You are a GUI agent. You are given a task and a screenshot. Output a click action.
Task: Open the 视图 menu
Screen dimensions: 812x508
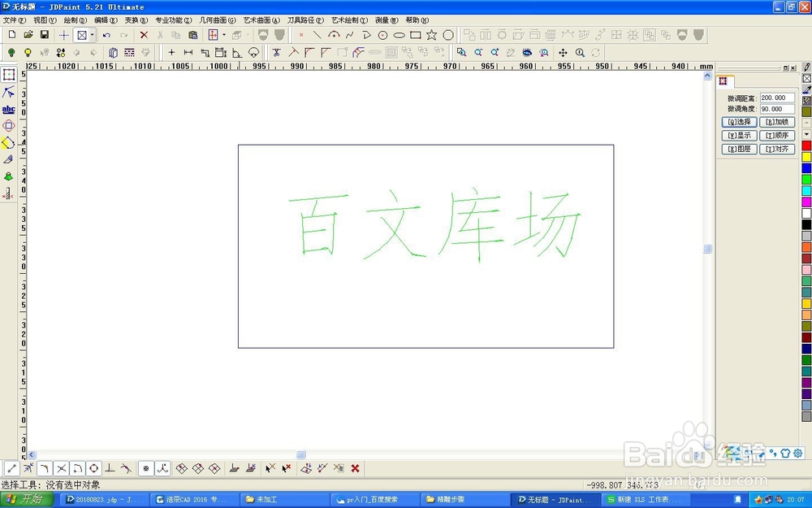[45, 20]
